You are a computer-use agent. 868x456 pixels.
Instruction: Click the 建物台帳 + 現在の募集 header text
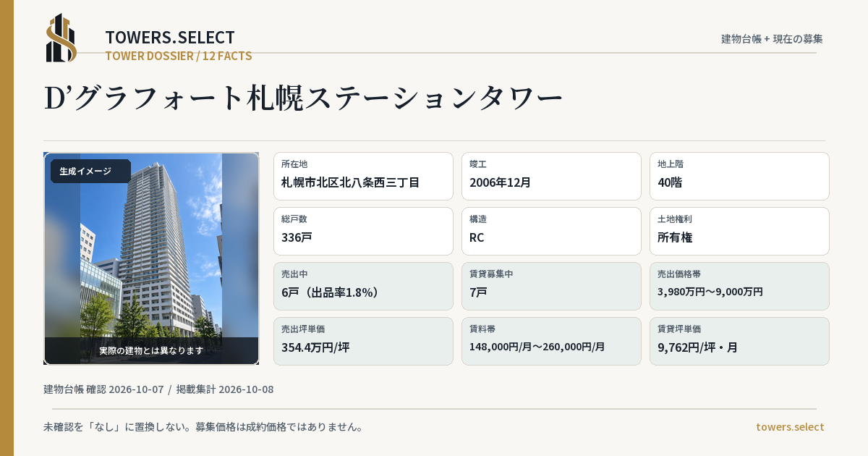[772, 39]
